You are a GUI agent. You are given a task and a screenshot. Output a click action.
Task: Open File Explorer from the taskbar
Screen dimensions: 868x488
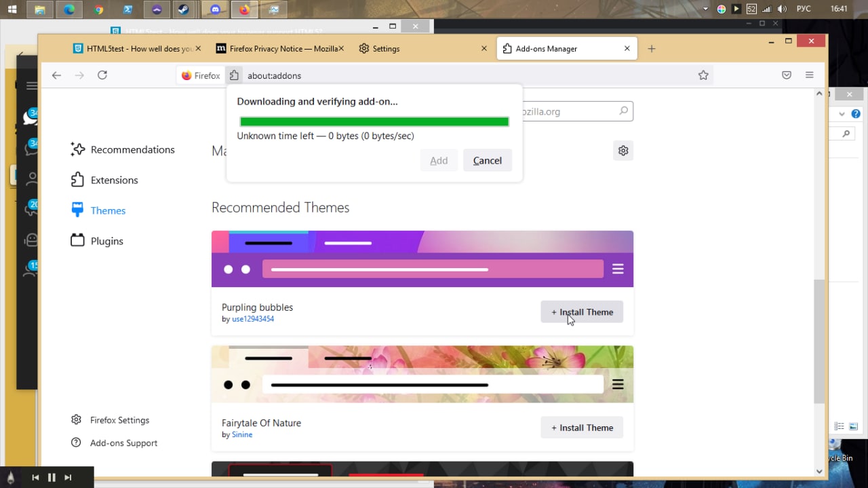(40, 10)
